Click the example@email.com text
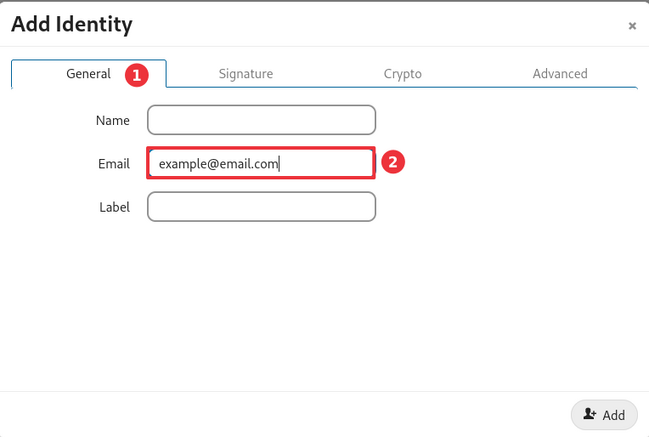Screen dimensions: 649x437 (x=218, y=163)
